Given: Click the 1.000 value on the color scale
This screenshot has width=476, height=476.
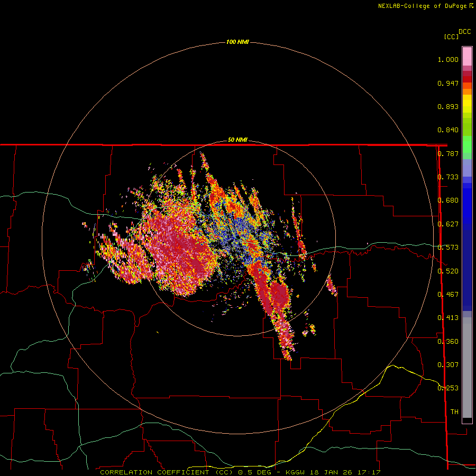Looking at the screenshot, I should coord(448,59).
